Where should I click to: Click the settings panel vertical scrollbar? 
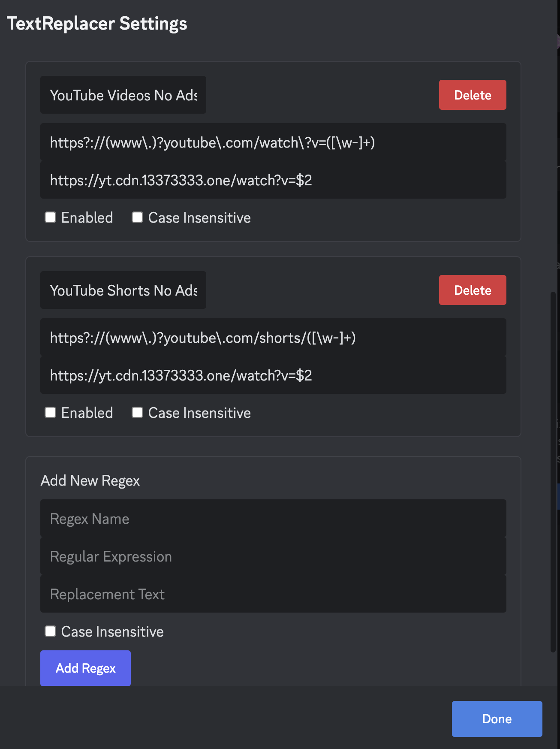pyautogui.click(x=553, y=472)
